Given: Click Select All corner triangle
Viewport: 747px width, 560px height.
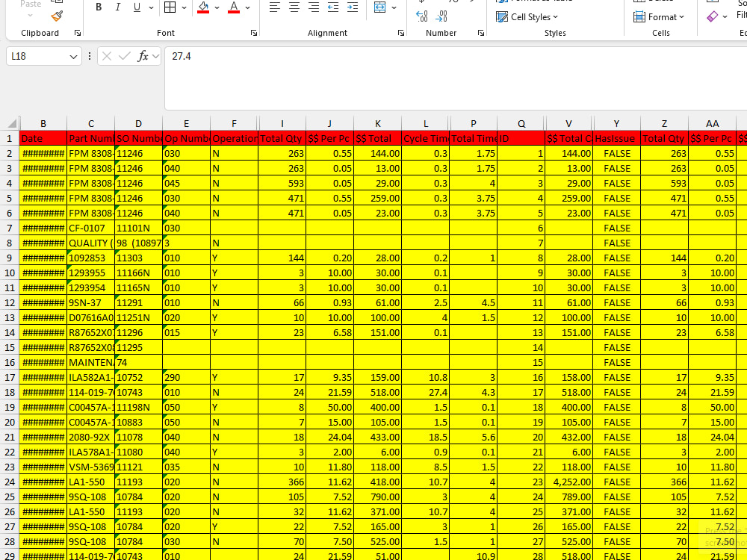Looking at the screenshot, I should point(13,124).
